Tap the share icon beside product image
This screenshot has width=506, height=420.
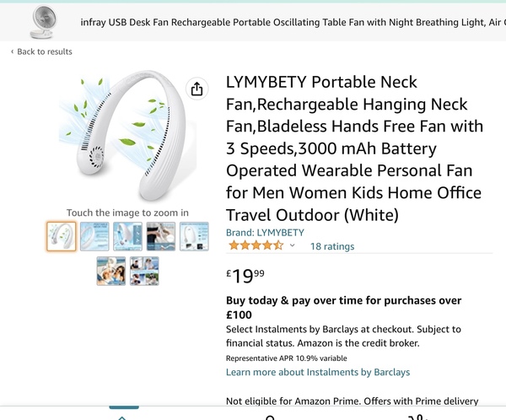pyautogui.click(x=196, y=89)
